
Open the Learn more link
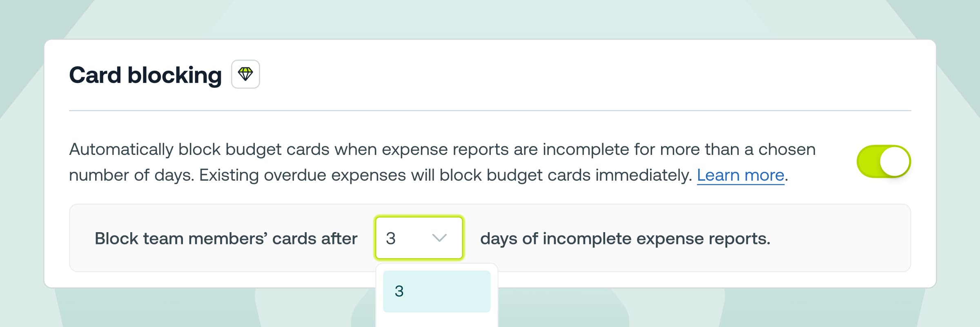740,175
